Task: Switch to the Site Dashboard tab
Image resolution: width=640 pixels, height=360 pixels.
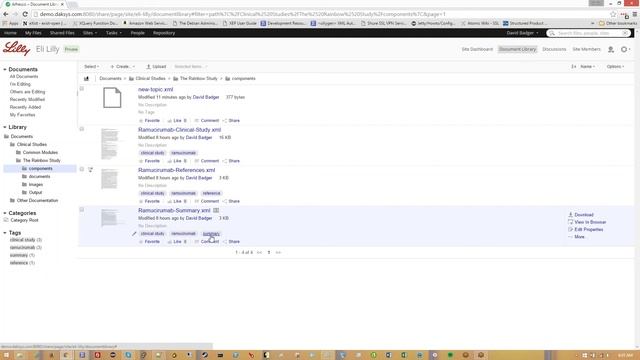Action: tap(477, 49)
